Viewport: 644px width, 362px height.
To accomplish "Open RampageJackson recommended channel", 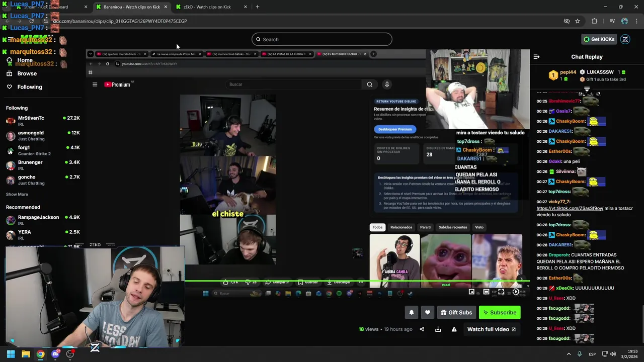I will pos(43,220).
